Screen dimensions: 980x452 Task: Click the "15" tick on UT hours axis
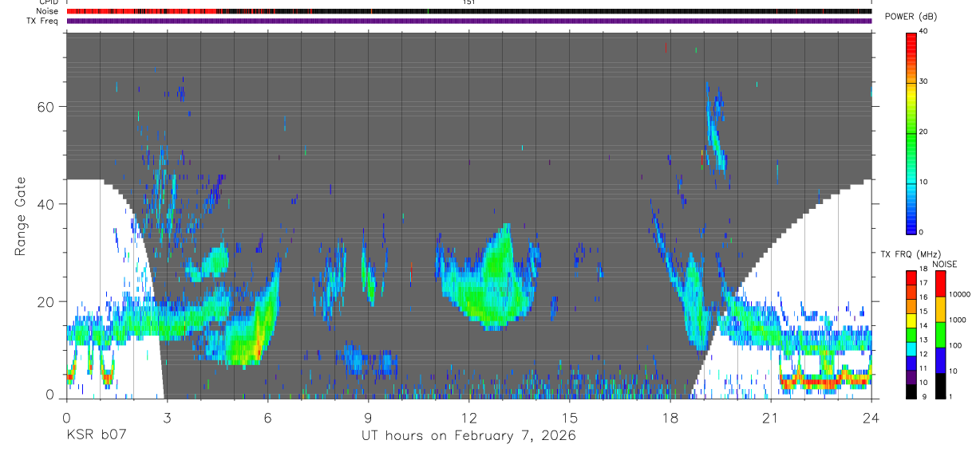[x=570, y=417]
